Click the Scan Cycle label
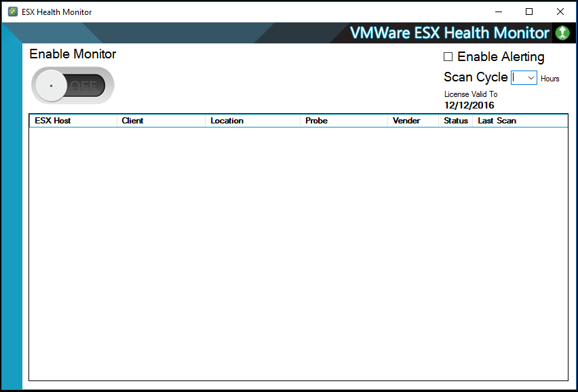 [x=476, y=77]
